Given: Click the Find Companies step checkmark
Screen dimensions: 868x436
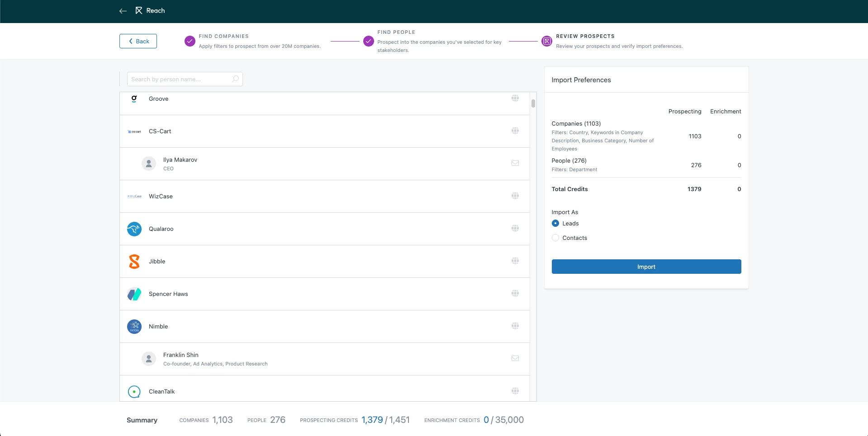Looking at the screenshot, I should 190,41.
